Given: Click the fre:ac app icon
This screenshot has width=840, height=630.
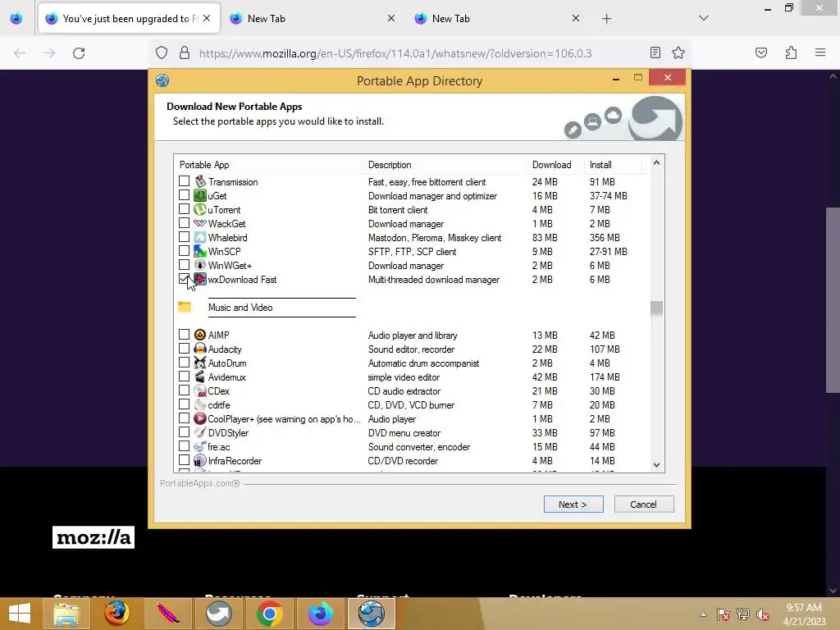Looking at the screenshot, I should [200, 446].
